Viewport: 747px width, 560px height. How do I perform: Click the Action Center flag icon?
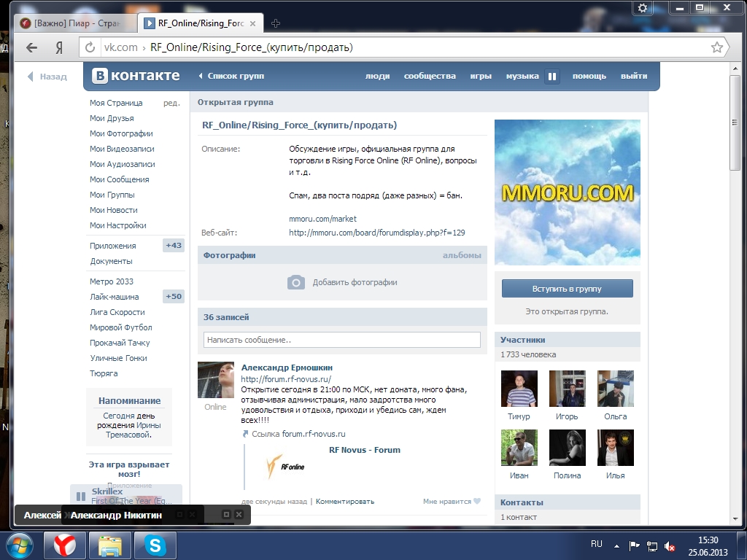634,545
